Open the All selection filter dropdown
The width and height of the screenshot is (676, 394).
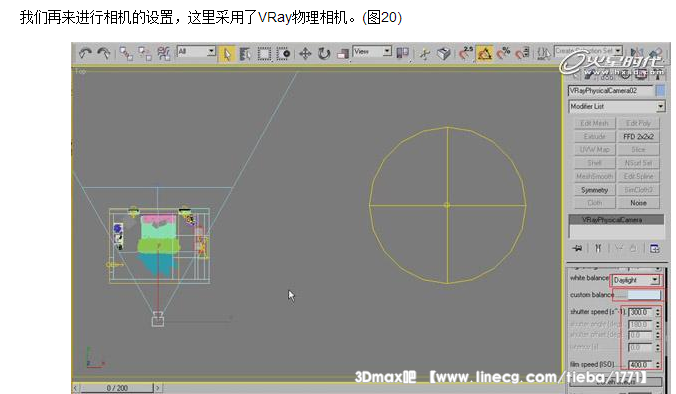(x=196, y=52)
